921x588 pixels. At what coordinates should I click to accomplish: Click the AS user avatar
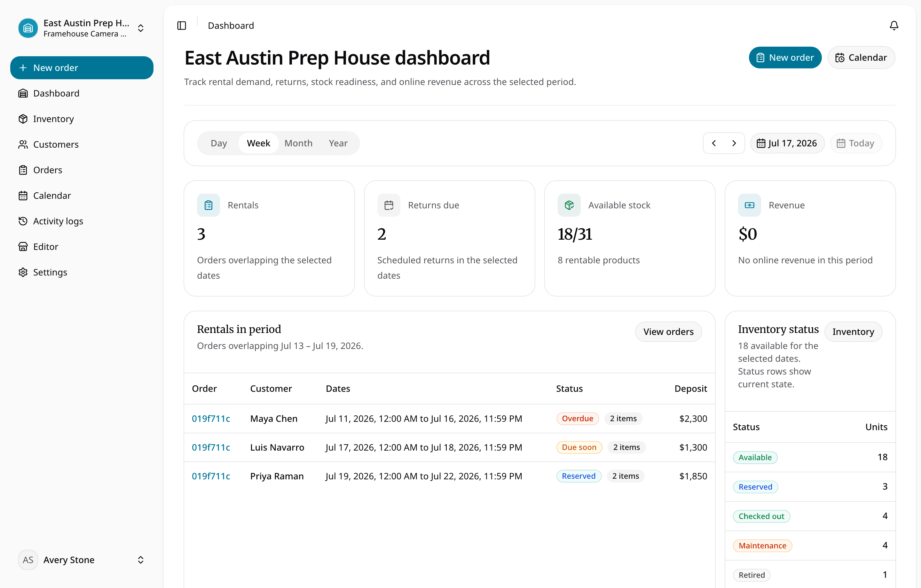(x=28, y=560)
